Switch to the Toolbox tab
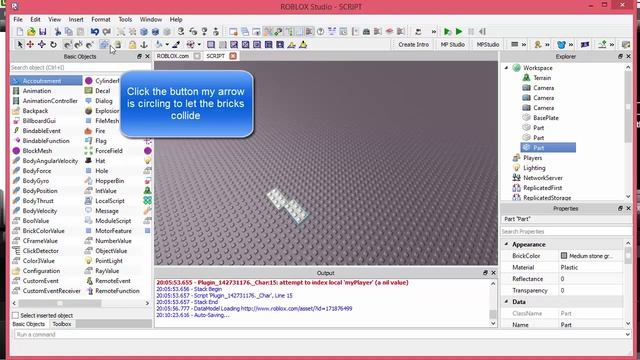 pos(62,324)
